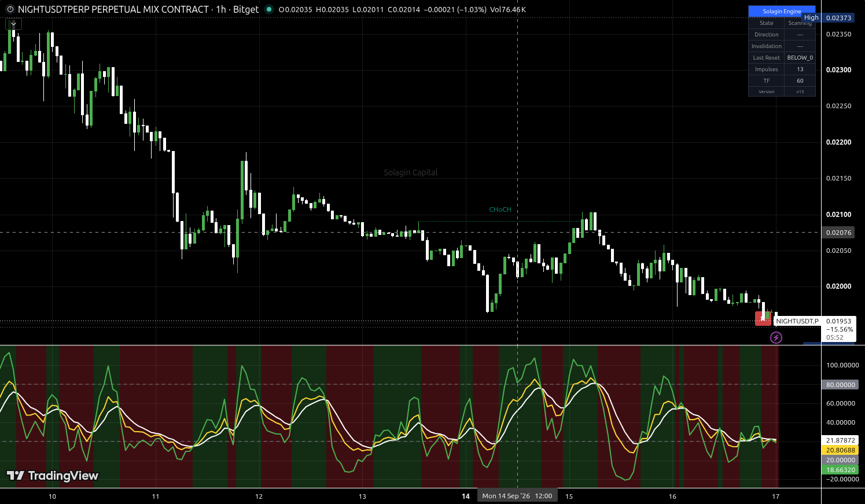865x504 pixels.
Task: Click the BELOW_0 last reset value
Action: point(800,58)
